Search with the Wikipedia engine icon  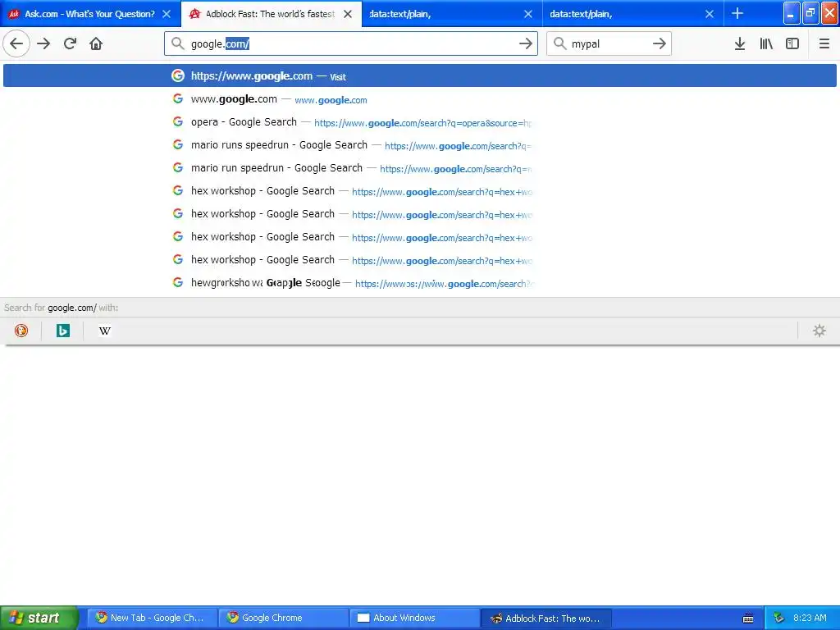pyautogui.click(x=104, y=331)
